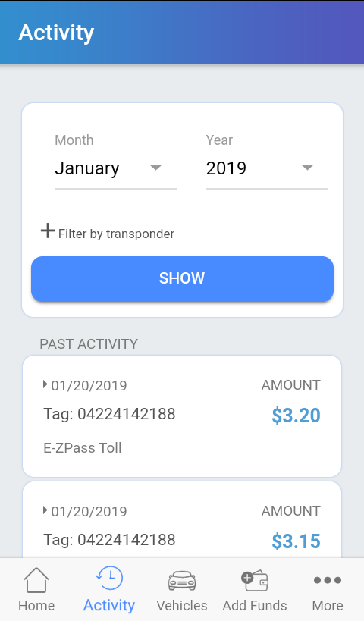The width and height of the screenshot is (364, 621).
Task: Select the Home tab label
Action: coord(36,606)
